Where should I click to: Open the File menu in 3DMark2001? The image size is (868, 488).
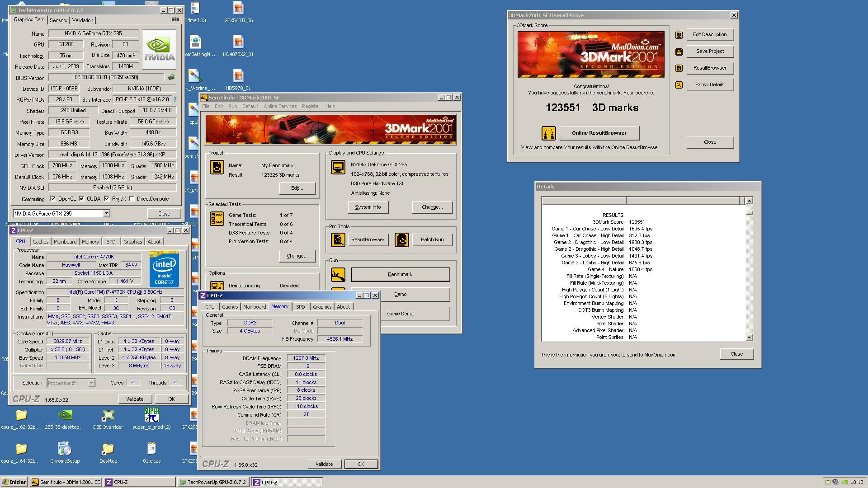[x=206, y=107]
